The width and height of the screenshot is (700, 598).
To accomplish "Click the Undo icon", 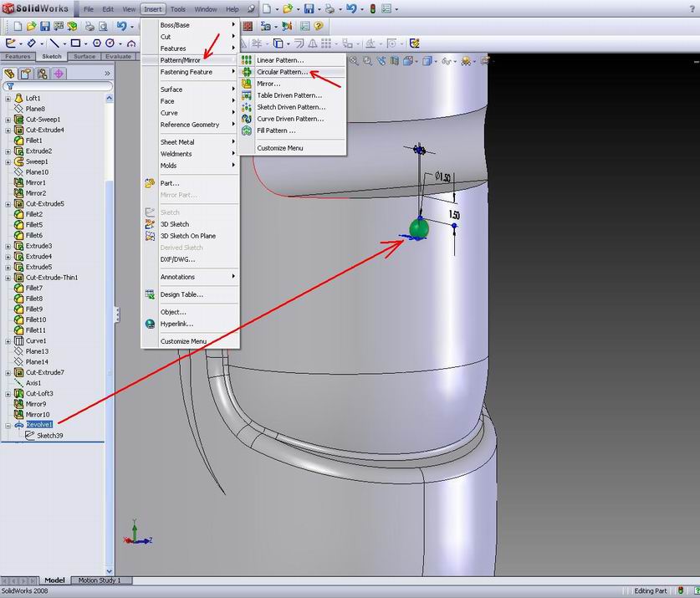I will (123, 26).
